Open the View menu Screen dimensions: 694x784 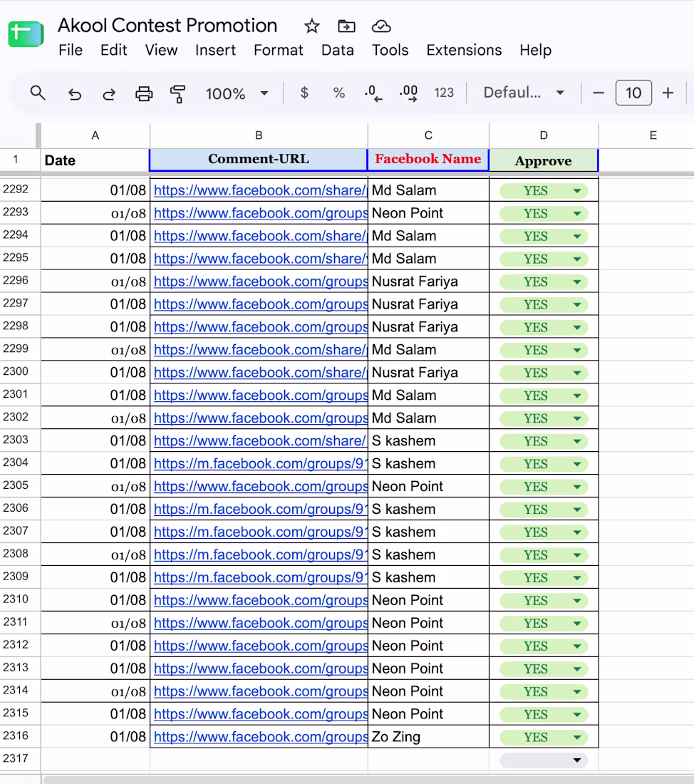tap(161, 50)
